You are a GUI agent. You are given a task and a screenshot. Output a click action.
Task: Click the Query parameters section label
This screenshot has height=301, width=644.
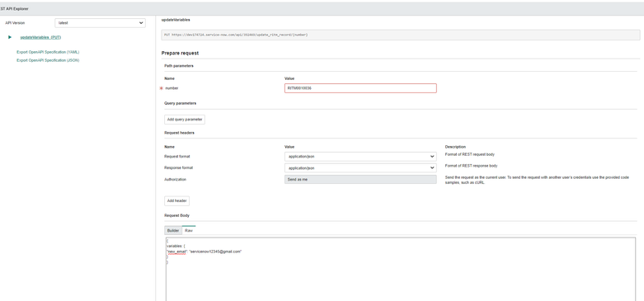pos(180,103)
